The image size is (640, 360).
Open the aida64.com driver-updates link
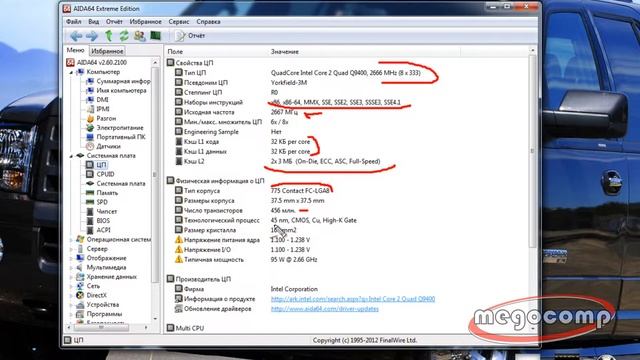tap(324, 309)
